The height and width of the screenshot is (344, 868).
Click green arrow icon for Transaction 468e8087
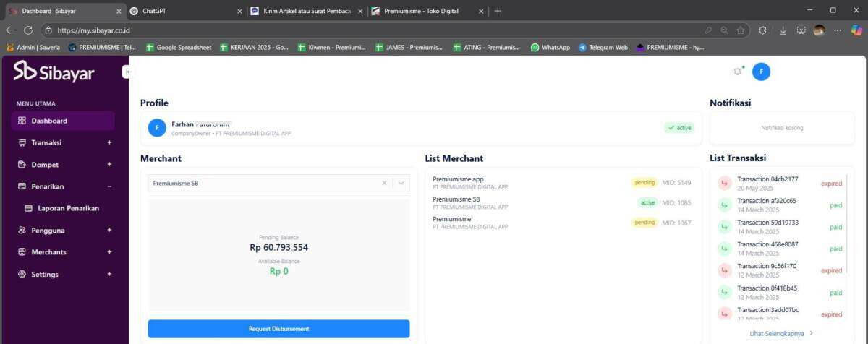click(x=725, y=249)
